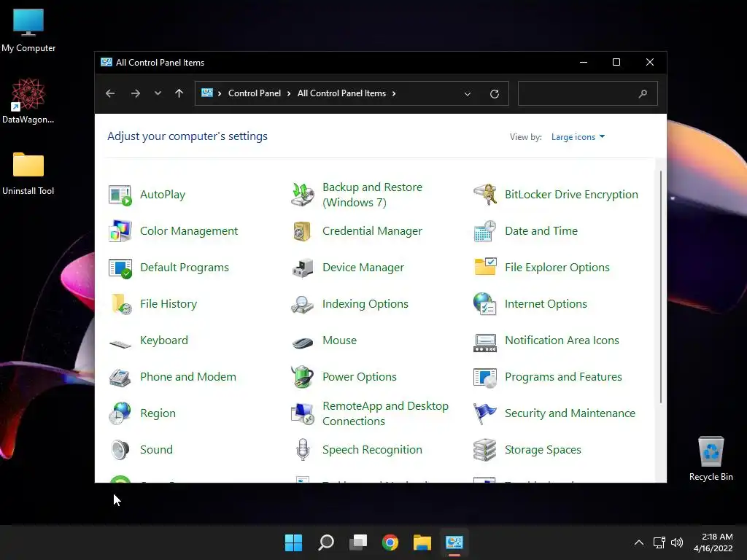Click All Control Panel Items breadcrumb
Screen dimensions: 747x560
coord(341,93)
